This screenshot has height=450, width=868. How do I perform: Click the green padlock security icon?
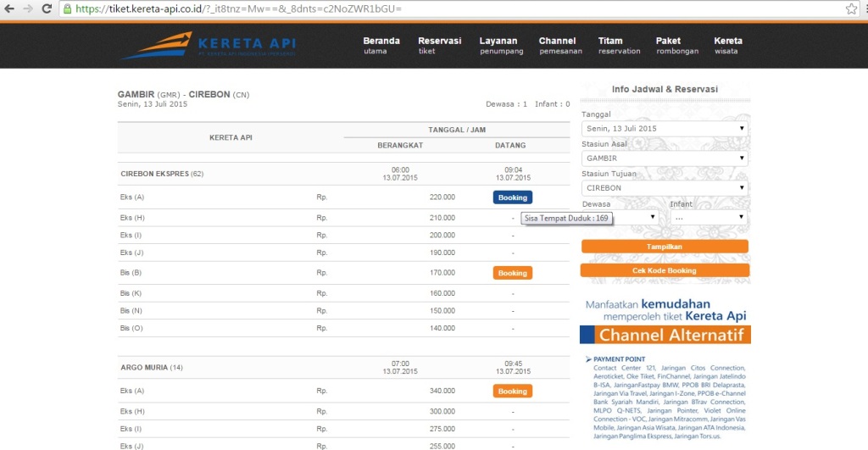coord(68,8)
